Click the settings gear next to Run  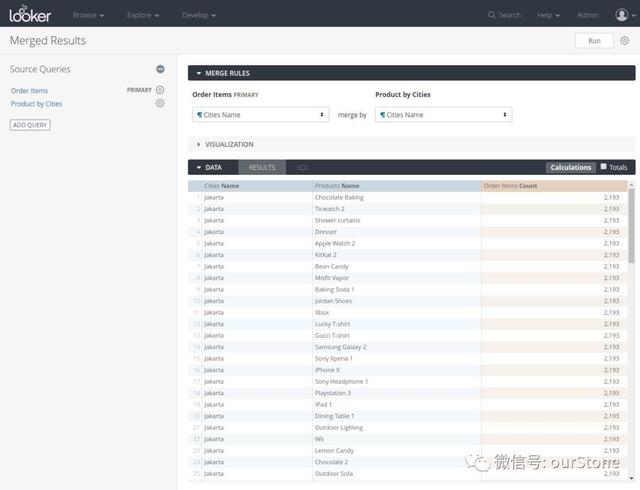coord(625,41)
